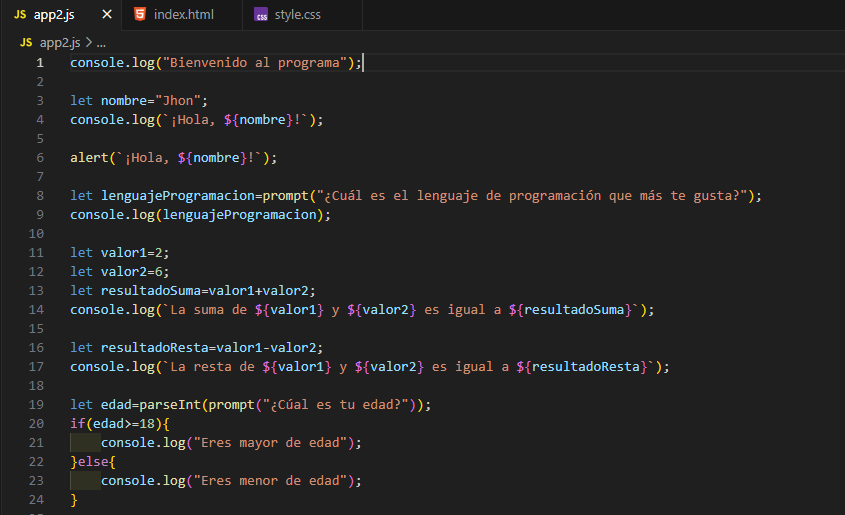Viewport: 845px width, 515px height.
Task: Click the closing brace on line 24
Action: [74, 500]
